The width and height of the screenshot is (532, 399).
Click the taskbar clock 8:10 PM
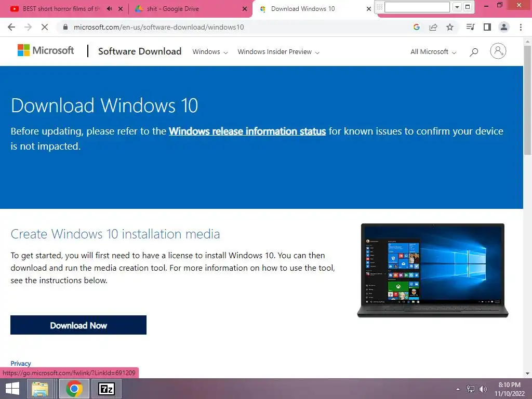click(509, 385)
